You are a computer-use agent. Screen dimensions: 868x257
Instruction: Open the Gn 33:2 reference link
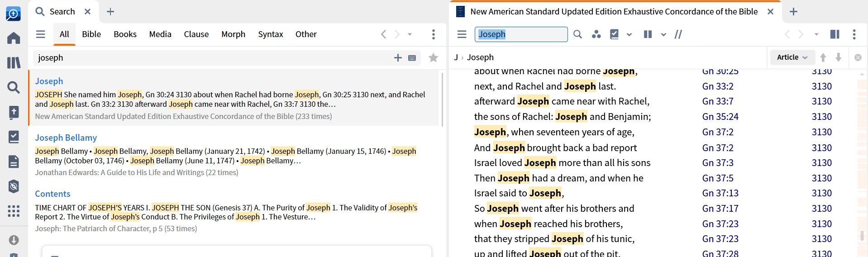click(718, 86)
